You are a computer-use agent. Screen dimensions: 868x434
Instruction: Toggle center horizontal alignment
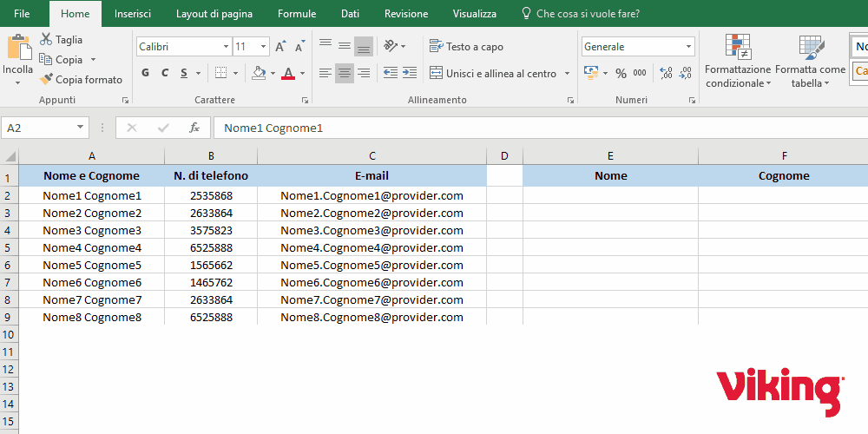tap(345, 74)
